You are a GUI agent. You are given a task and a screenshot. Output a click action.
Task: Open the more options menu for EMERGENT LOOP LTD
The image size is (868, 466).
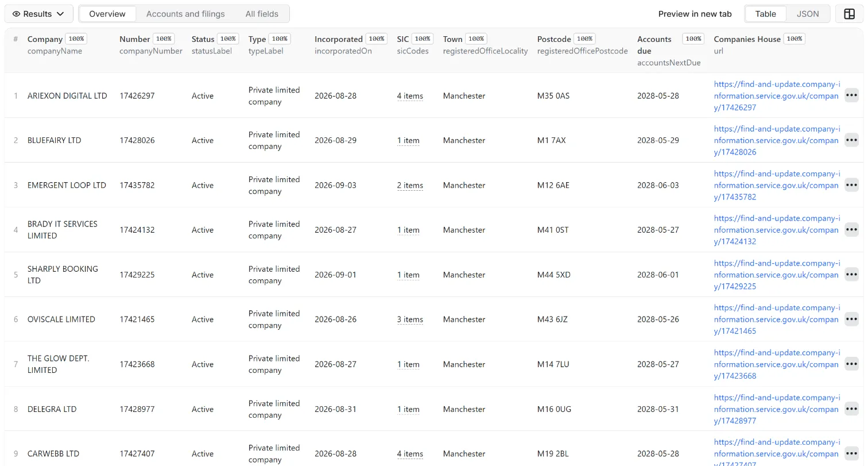click(x=851, y=185)
